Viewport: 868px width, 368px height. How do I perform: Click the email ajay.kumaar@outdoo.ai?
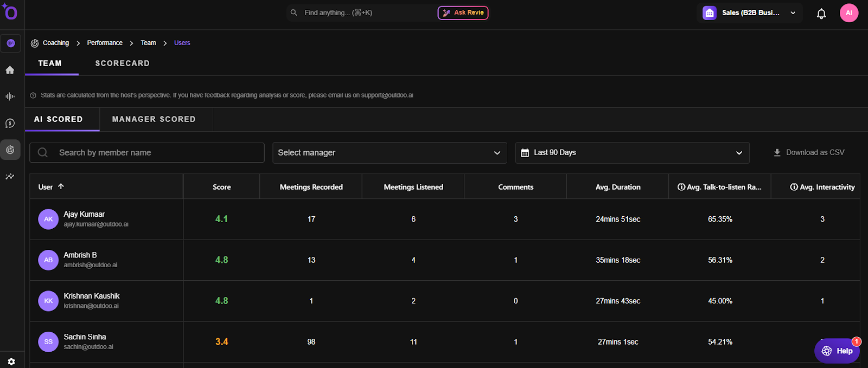tap(96, 224)
